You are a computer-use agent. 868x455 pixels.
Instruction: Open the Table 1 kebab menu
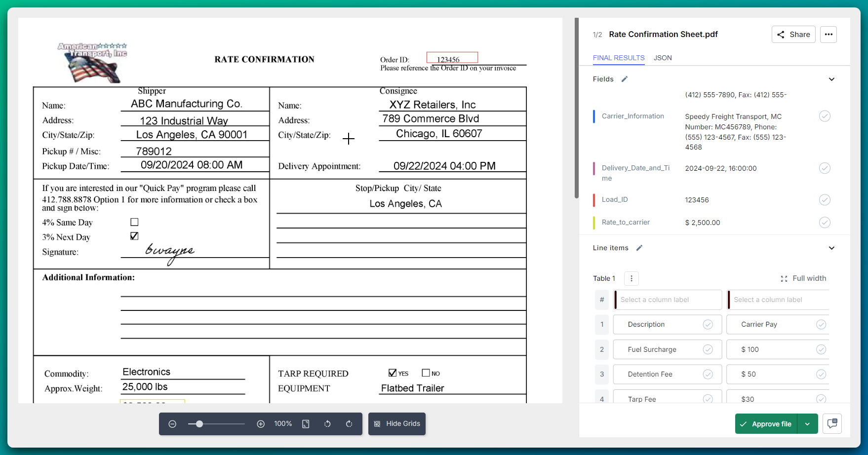(x=631, y=278)
